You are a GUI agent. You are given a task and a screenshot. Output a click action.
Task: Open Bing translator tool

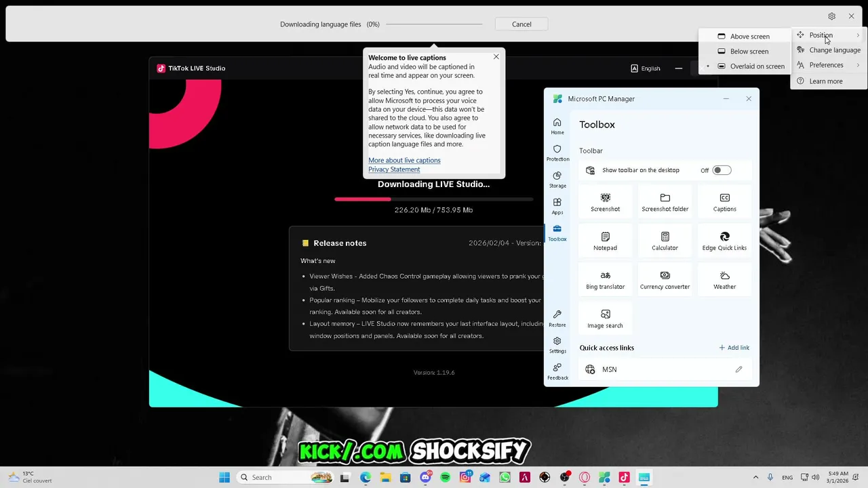coord(605,280)
